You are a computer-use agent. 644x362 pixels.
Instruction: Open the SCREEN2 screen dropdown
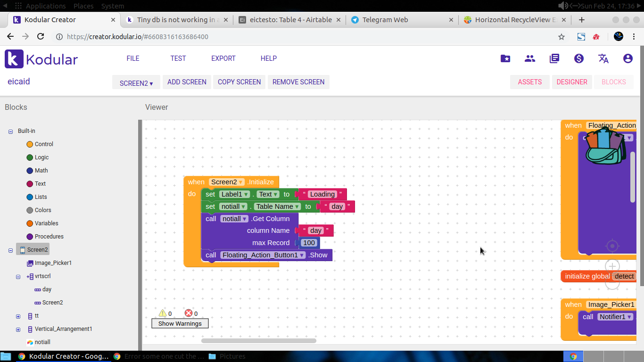(136, 82)
